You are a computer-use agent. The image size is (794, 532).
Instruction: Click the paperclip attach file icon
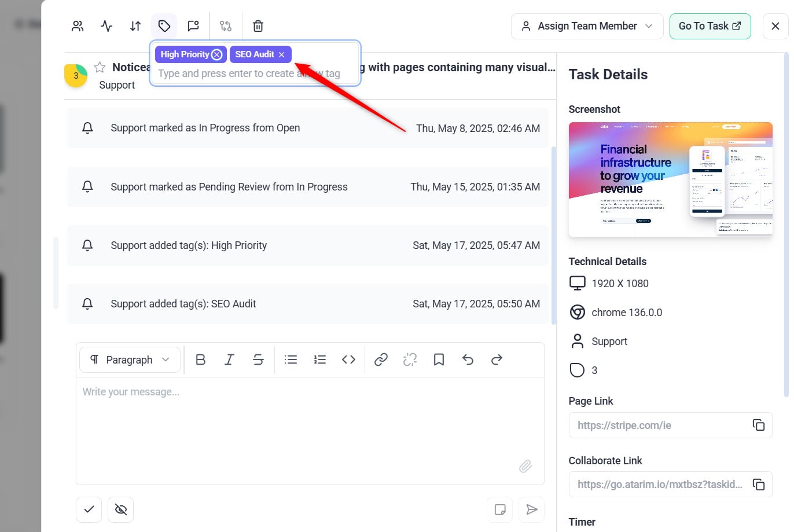[x=525, y=466]
